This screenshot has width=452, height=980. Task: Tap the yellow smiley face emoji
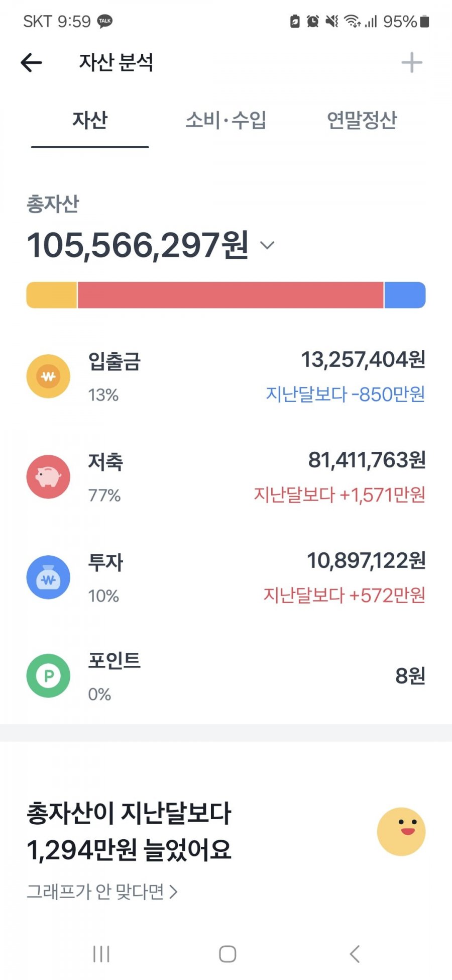coord(401,832)
